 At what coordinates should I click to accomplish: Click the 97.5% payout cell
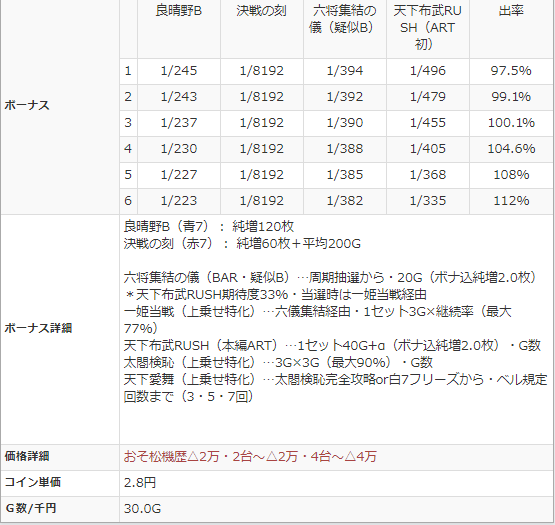point(511,71)
